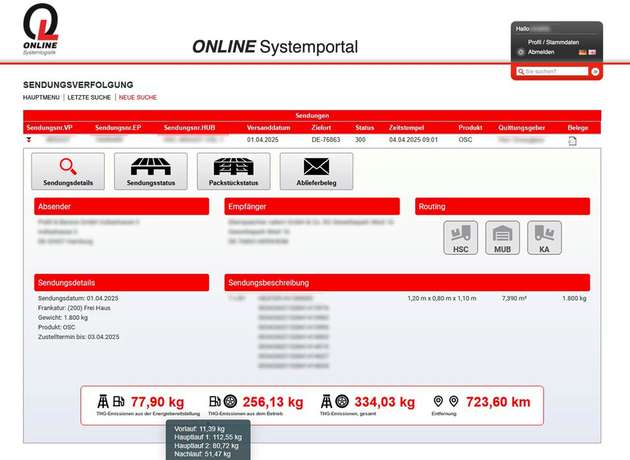This screenshot has height=460, width=630.
Task: Go to HAUPTMENÜ
Action: (x=41, y=98)
